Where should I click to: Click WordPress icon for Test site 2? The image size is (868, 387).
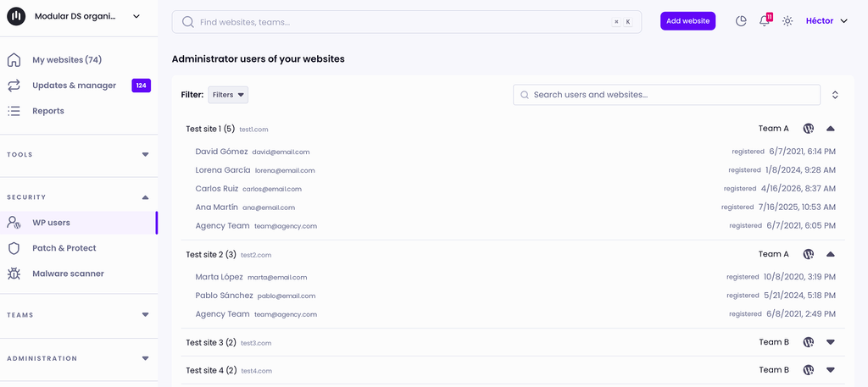(x=809, y=254)
